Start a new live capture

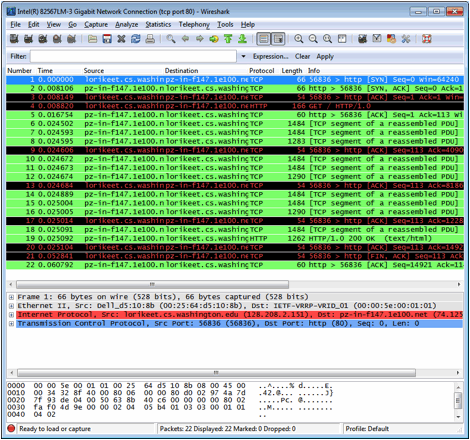coord(43,39)
